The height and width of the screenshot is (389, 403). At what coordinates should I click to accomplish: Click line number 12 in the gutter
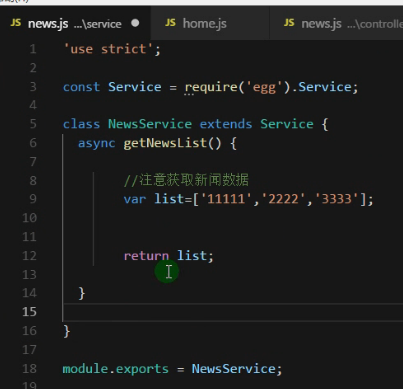pos(29,256)
